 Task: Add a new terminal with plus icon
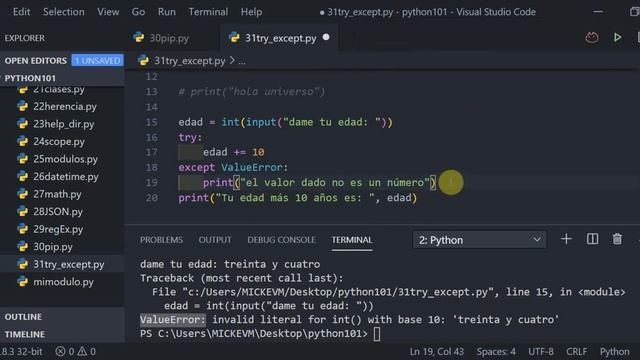point(566,239)
